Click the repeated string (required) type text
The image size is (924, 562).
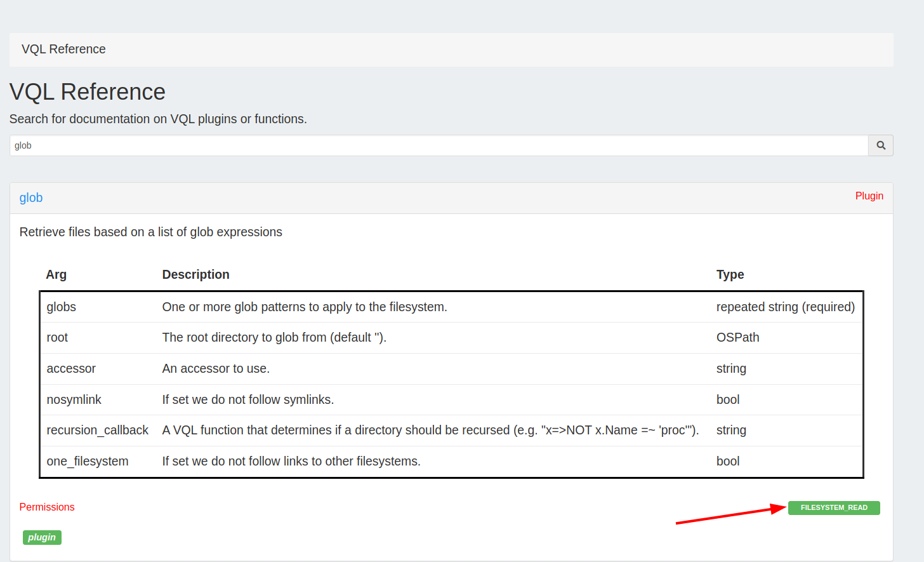click(786, 306)
